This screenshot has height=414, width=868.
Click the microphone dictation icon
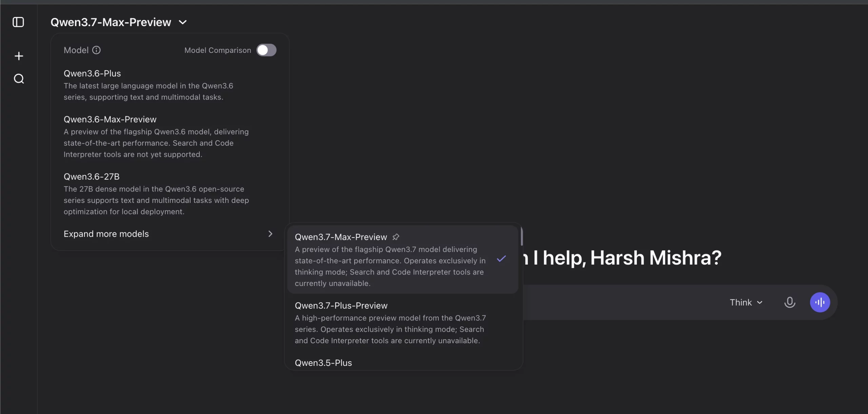[x=790, y=302]
